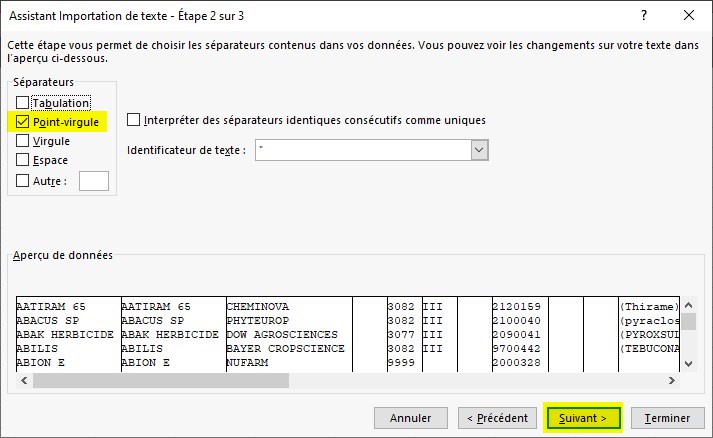Image resolution: width=713 pixels, height=438 pixels.
Task: Proceed with the Suivant button
Action: tap(583, 417)
